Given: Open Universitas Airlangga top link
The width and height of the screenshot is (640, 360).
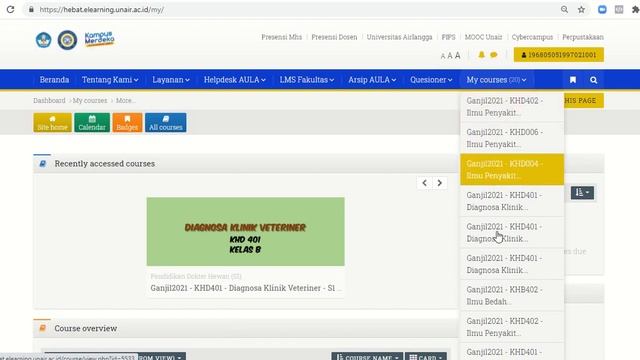Looking at the screenshot, I should (x=399, y=37).
